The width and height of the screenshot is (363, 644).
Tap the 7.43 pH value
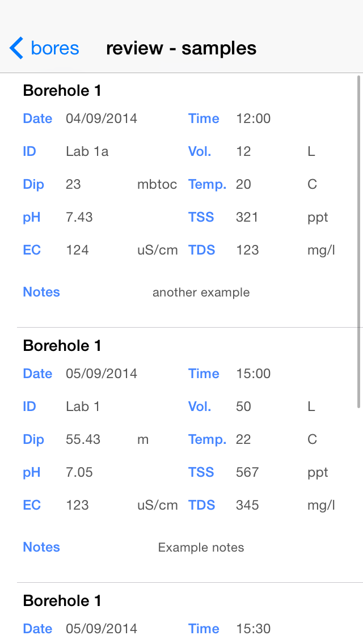point(79,217)
